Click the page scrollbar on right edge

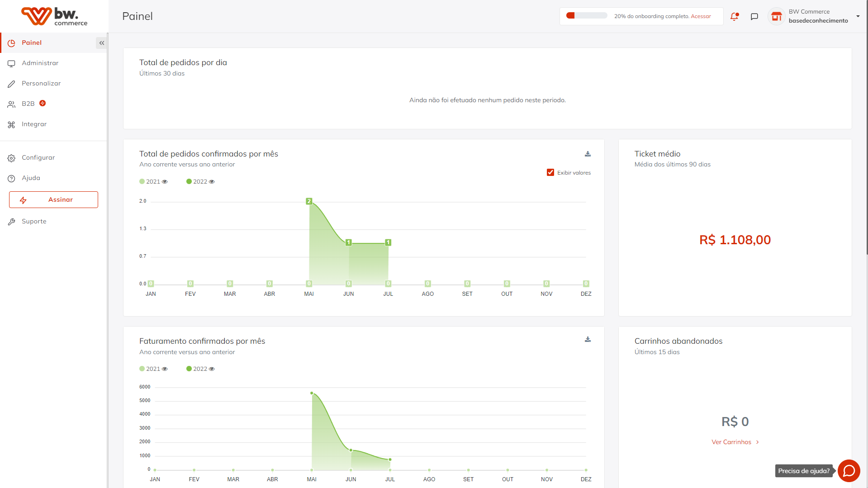click(x=866, y=127)
